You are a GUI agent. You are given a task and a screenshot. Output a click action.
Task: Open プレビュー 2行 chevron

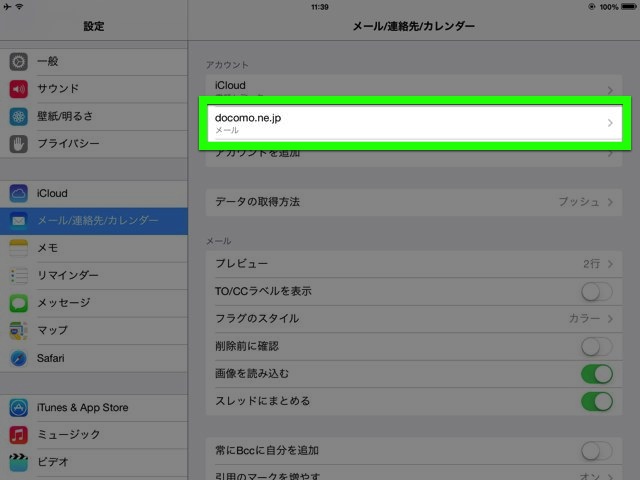pyautogui.click(x=610, y=264)
